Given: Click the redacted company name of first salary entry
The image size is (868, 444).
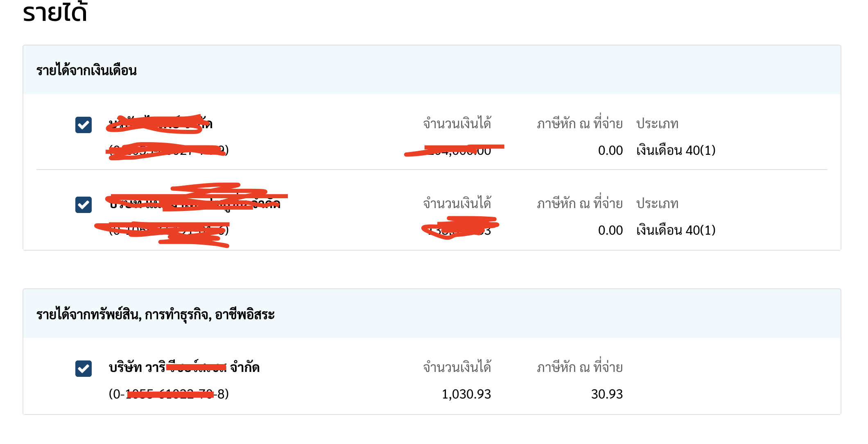Looking at the screenshot, I should pos(160,124).
